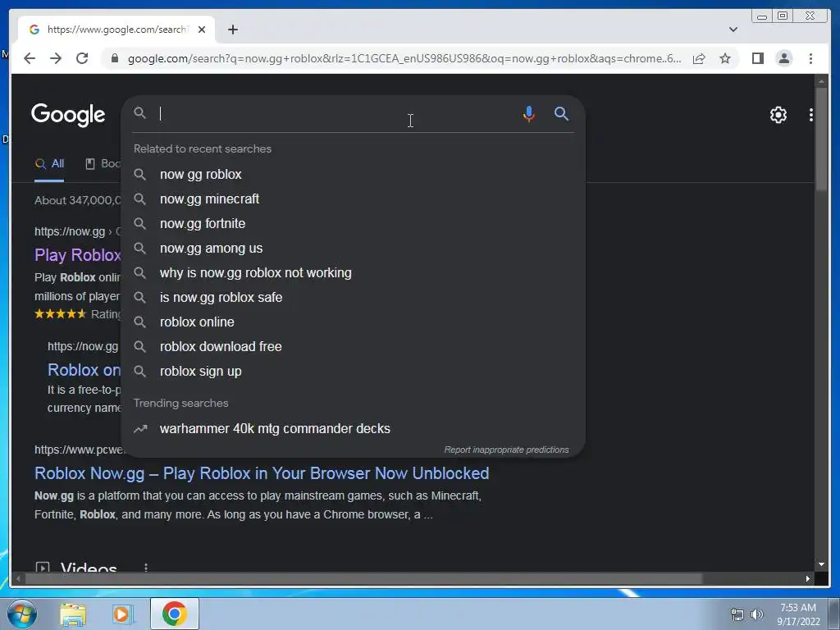Open the Chrome profile menu

click(x=783, y=58)
